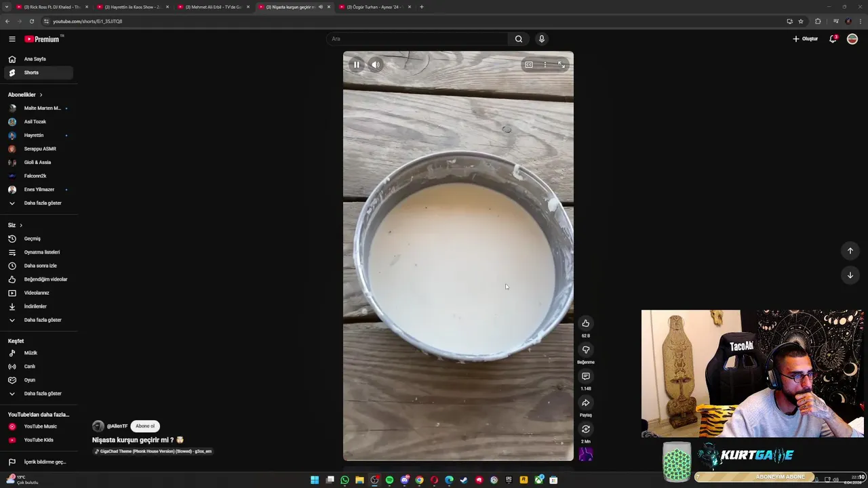Open the Windows Start menu
The width and height of the screenshot is (868, 488).
tap(315, 480)
